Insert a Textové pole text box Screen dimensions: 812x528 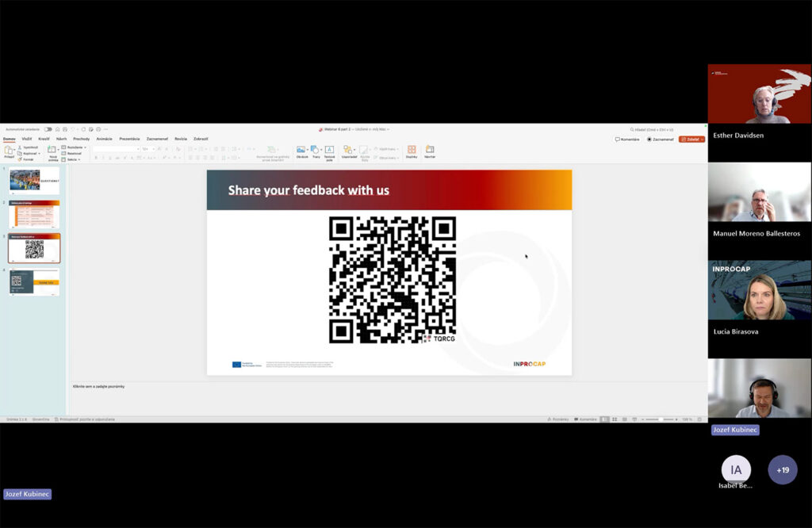click(x=329, y=151)
